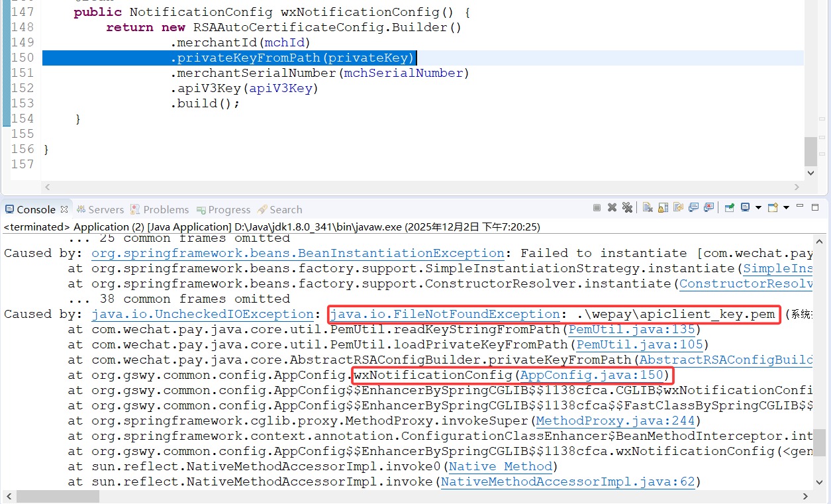Viewport: 831px width, 504px height.
Task: Open java.io.UncheckedIOException link
Action: 203,315
